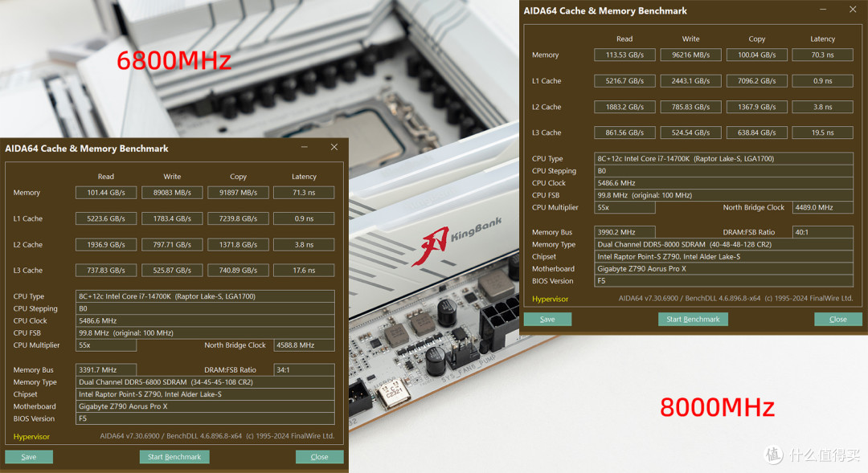The height and width of the screenshot is (473, 868).
Task: Select the 638.84 GB/s L3 copy value
Action: [x=757, y=133]
